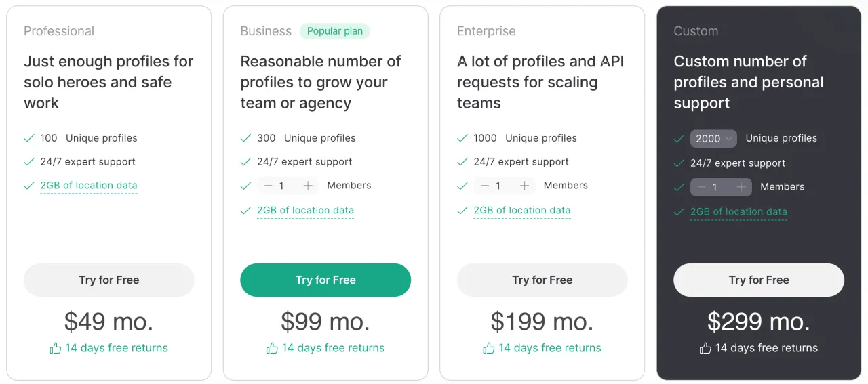Click Try for Free on Professional plan
This screenshot has width=868, height=384.
(x=109, y=280)
